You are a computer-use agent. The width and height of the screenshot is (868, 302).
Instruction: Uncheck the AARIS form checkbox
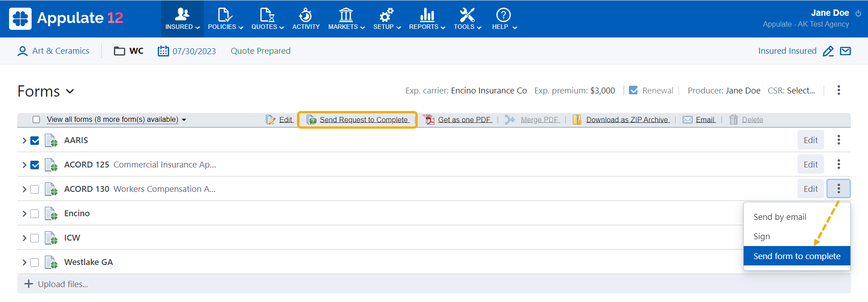pyautogui.click(x=35, y=140)
